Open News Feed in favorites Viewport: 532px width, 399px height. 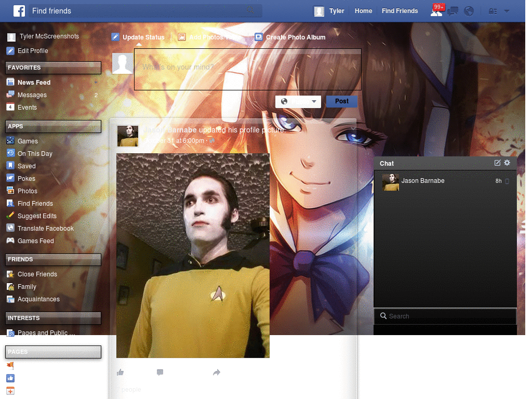point(34,83)
